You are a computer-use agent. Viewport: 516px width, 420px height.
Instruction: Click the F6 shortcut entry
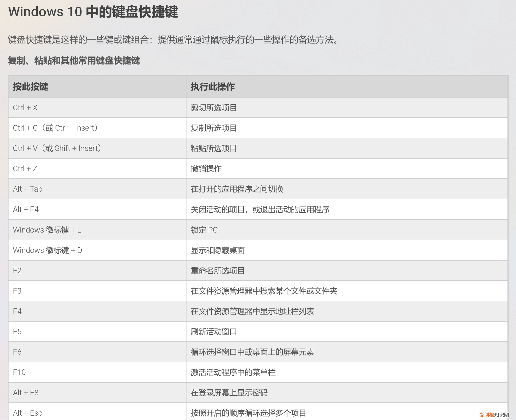[17, 352]
